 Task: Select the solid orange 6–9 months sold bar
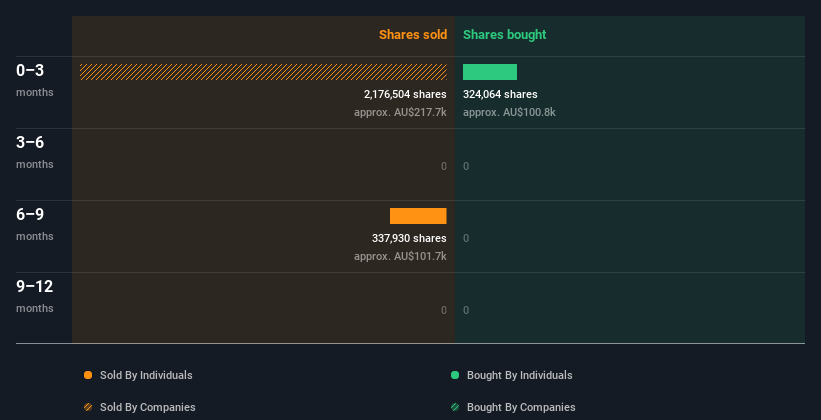pos(418,216)
